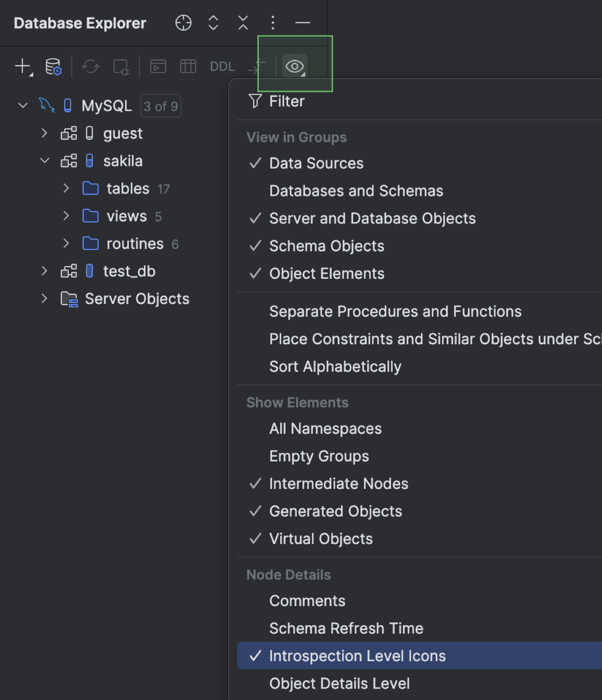Viewport: 602px width, 700px height.
Task: Click the Expand All icon
Action: tap(213, 23)
